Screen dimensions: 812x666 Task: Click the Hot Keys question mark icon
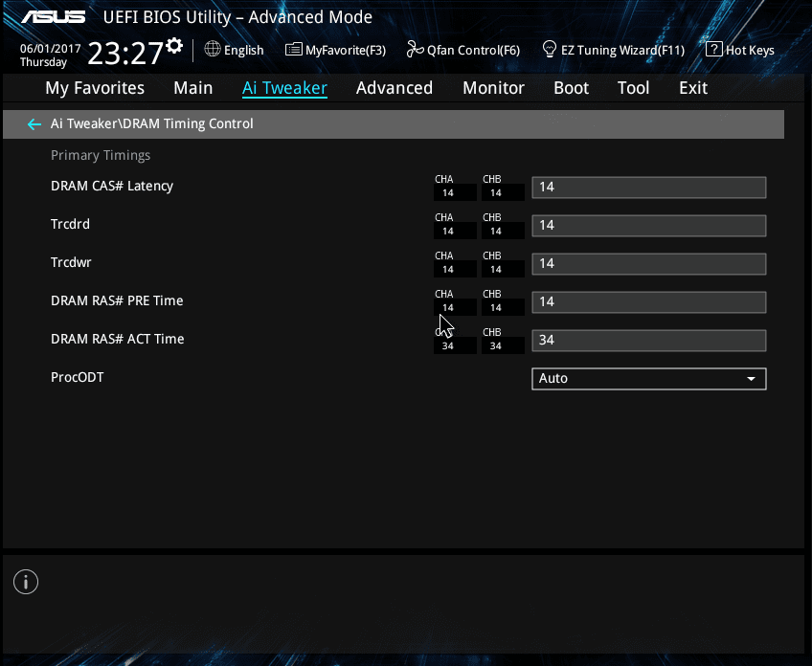tap(713, 50)
